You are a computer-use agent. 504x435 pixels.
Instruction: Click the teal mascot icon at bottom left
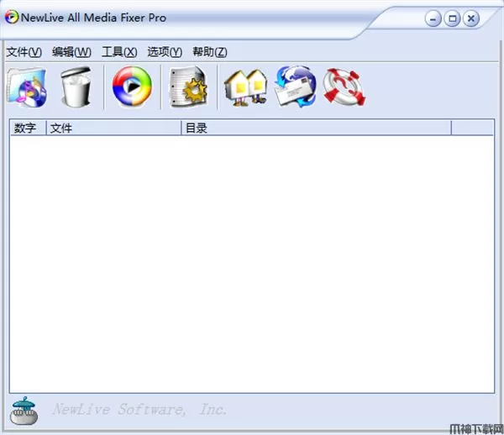24,411
